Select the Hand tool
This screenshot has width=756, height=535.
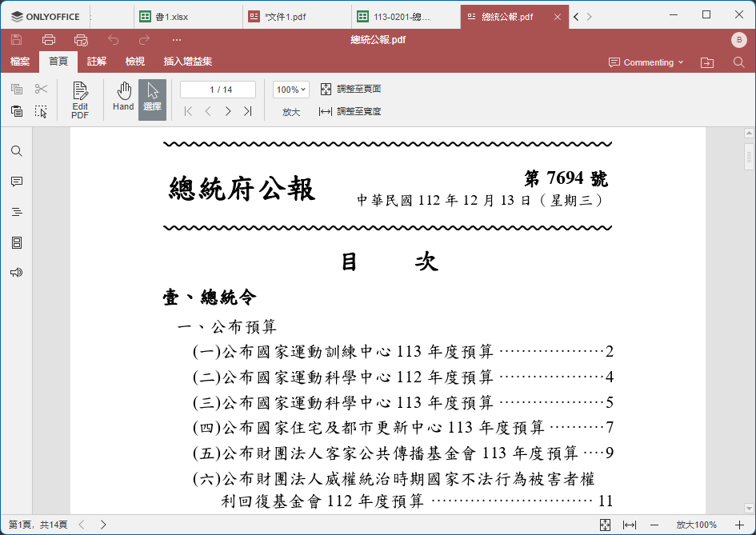point(123,97)
